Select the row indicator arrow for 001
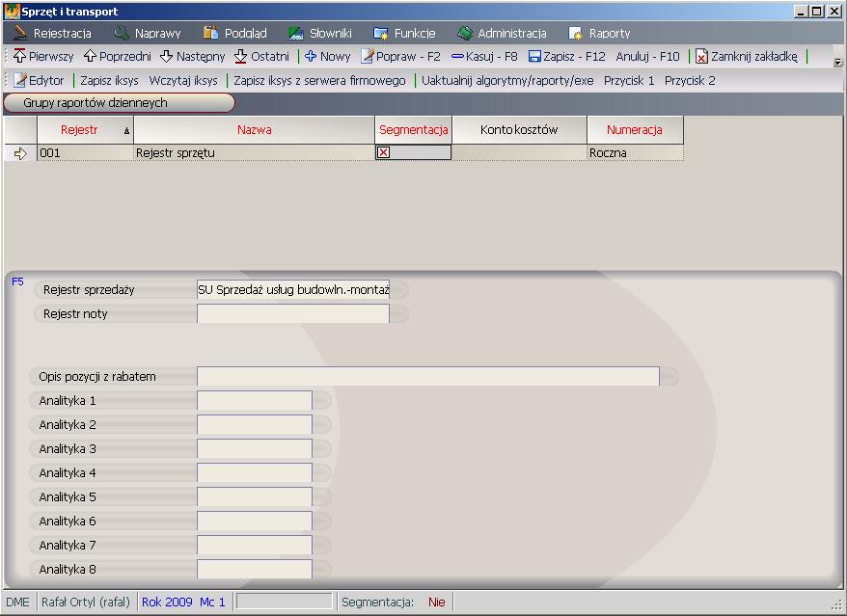The image size is (847, 616). [20, 153]
